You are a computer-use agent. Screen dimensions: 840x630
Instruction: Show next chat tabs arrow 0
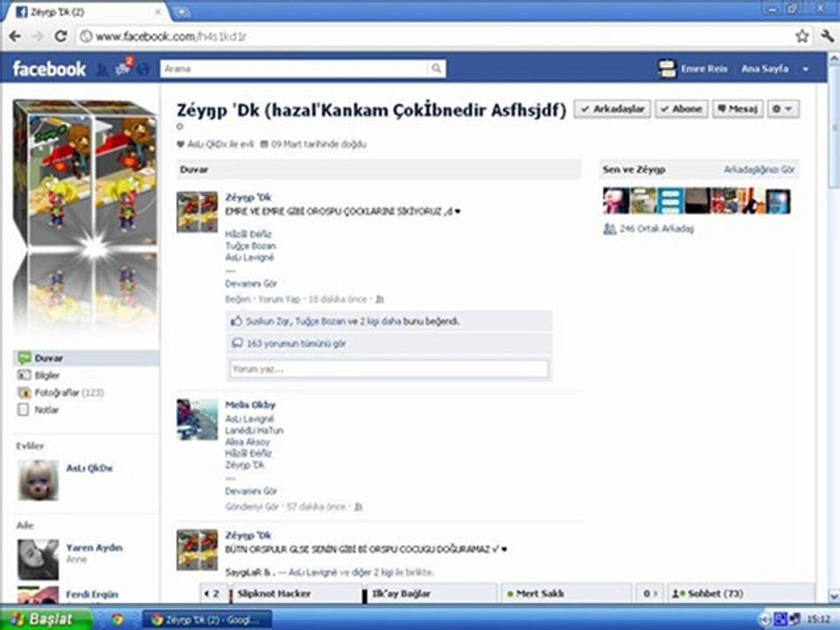point(650,593)
